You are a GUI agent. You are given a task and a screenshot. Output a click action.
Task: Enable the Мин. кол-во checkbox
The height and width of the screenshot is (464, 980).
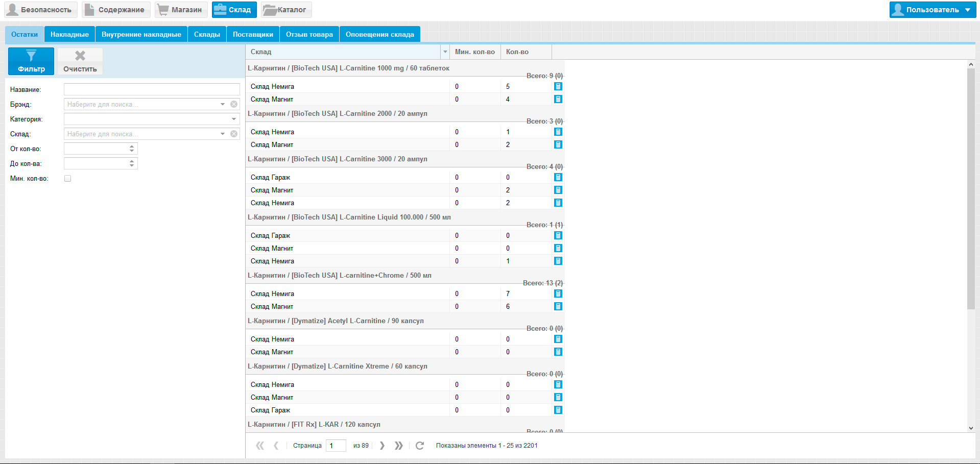(x=67, y=179)
